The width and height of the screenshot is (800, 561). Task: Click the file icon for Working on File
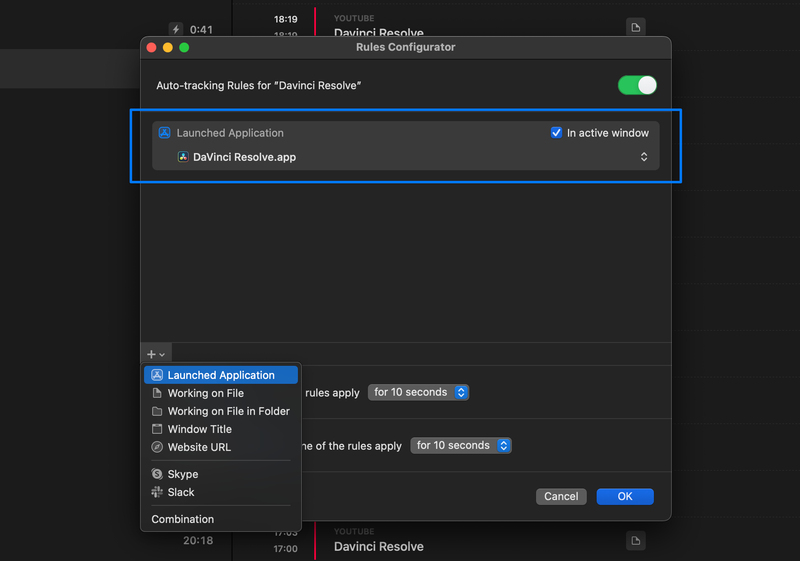point(157,393)
